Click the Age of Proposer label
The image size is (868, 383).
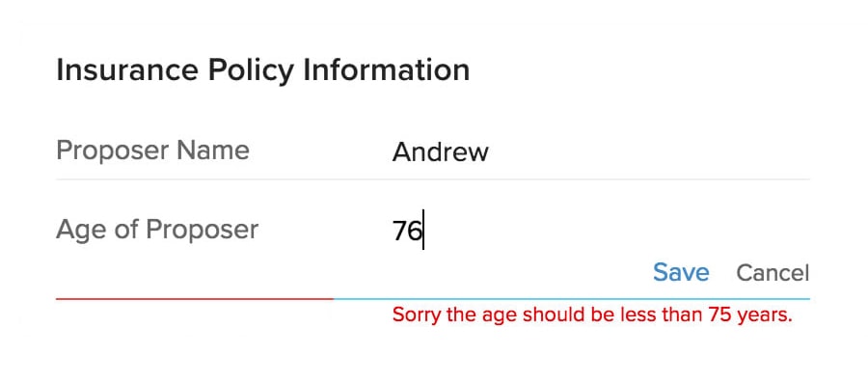coord(157,230)
